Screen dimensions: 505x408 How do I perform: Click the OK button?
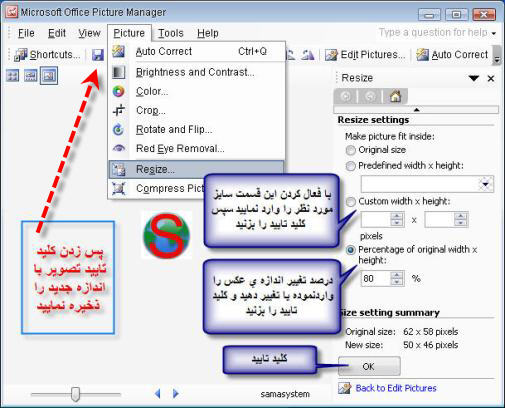point(369,366)
